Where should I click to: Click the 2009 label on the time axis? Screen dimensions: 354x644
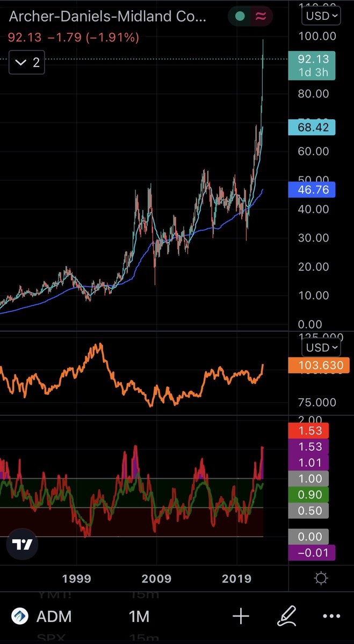[x=156, y=579]
